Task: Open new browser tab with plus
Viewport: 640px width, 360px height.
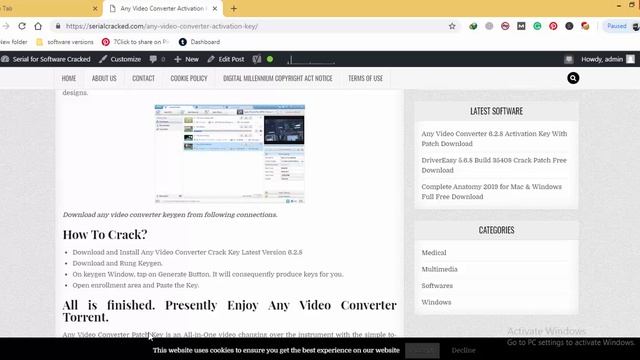Action: point(233,9)
